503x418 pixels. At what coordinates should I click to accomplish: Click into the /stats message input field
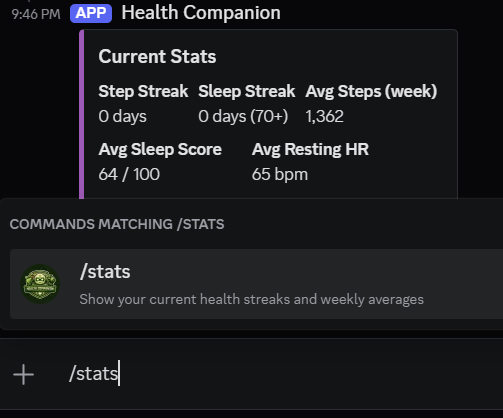[x=267, y=374]
